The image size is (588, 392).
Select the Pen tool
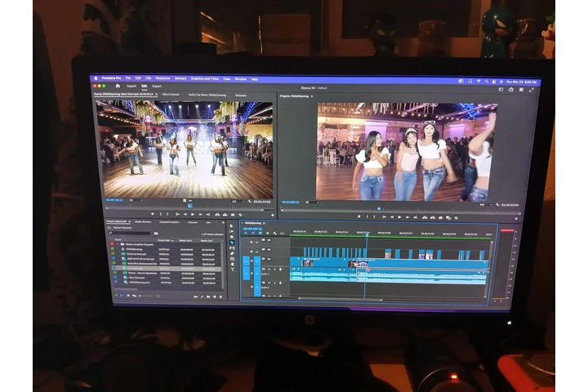coord(232,253)
